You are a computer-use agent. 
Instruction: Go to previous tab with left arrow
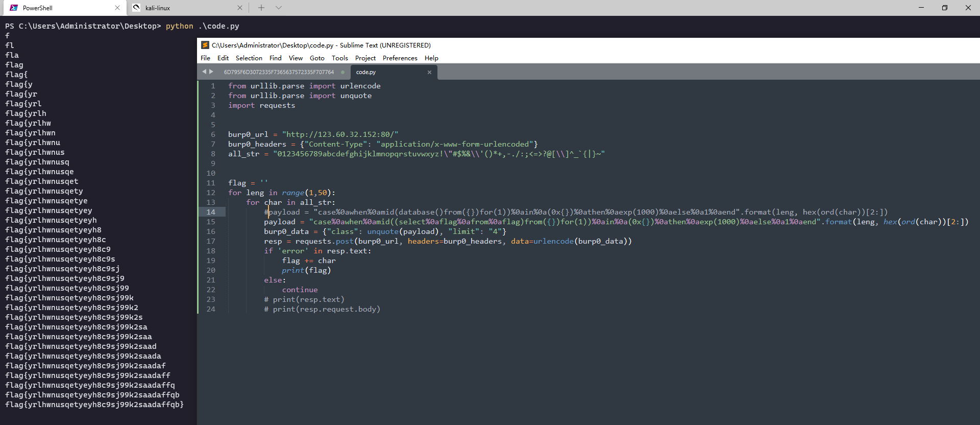[x=204, y=72]
